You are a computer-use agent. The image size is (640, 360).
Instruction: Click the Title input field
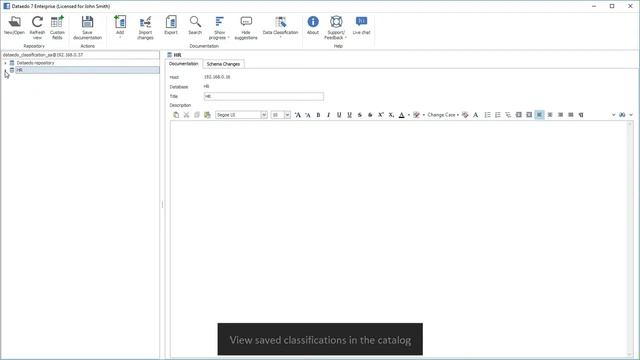pyautogui.click(x=264, y=96)
